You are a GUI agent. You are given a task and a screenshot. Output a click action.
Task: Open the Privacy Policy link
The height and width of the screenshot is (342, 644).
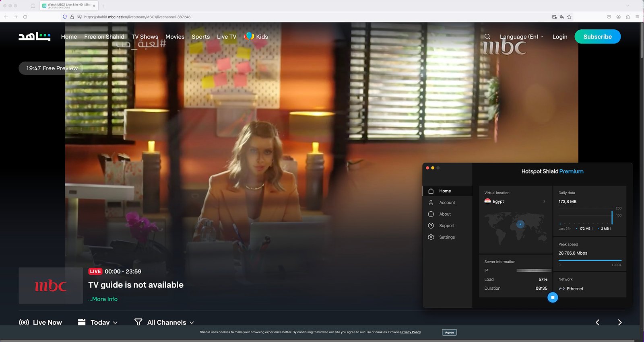click(x=411, y=332)
